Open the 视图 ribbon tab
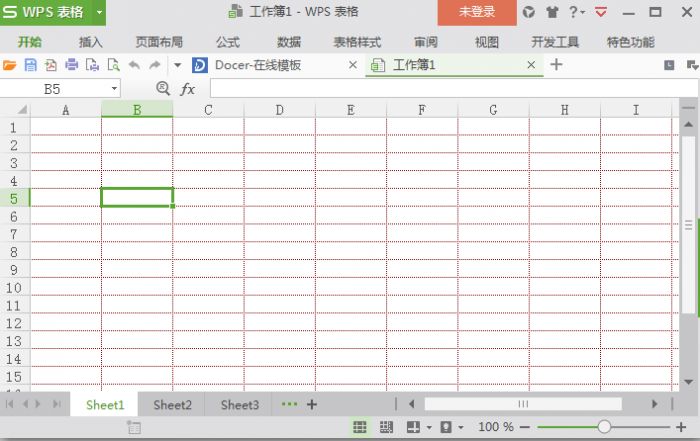The width and height of the screenshot is (700, 441). click(x=487, y=42)
